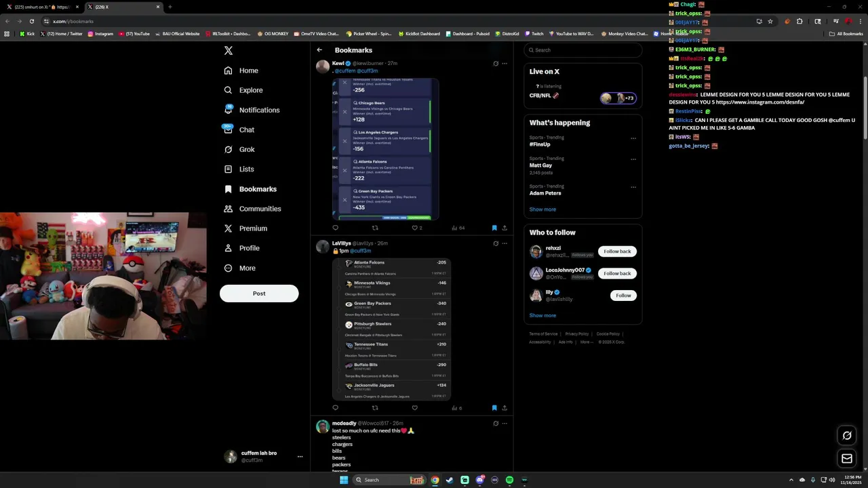Screen dimensions: 868x488
Task: Open Grok in the sidebar
Action: [x=239, y=149]
